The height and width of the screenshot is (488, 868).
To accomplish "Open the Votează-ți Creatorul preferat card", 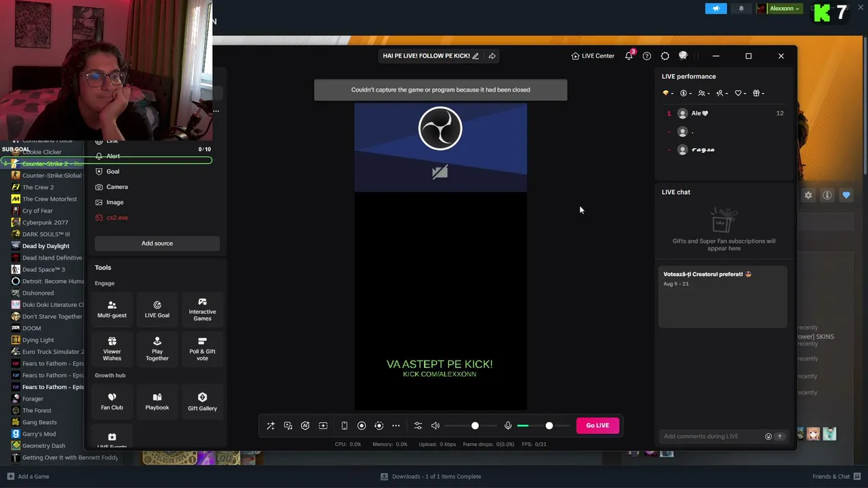I will [723, 297].
